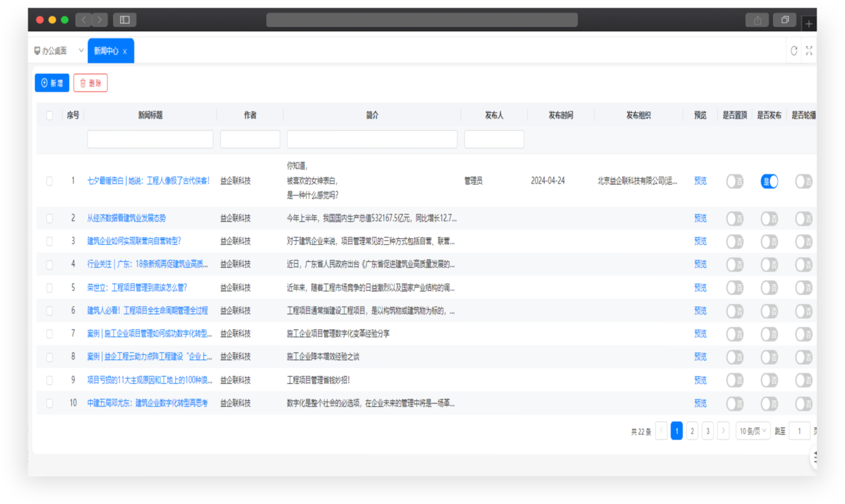Click 预览 link for row 1
This screenshot has height=504, width=845.
tap(700, 181)
